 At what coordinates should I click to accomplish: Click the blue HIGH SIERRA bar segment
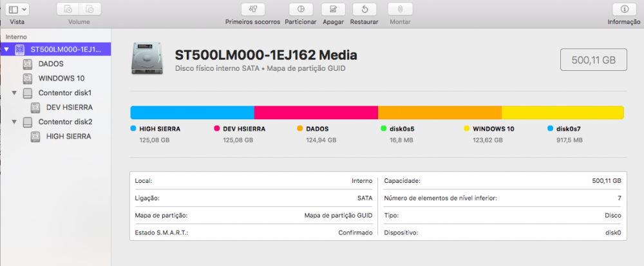point(192,113)
